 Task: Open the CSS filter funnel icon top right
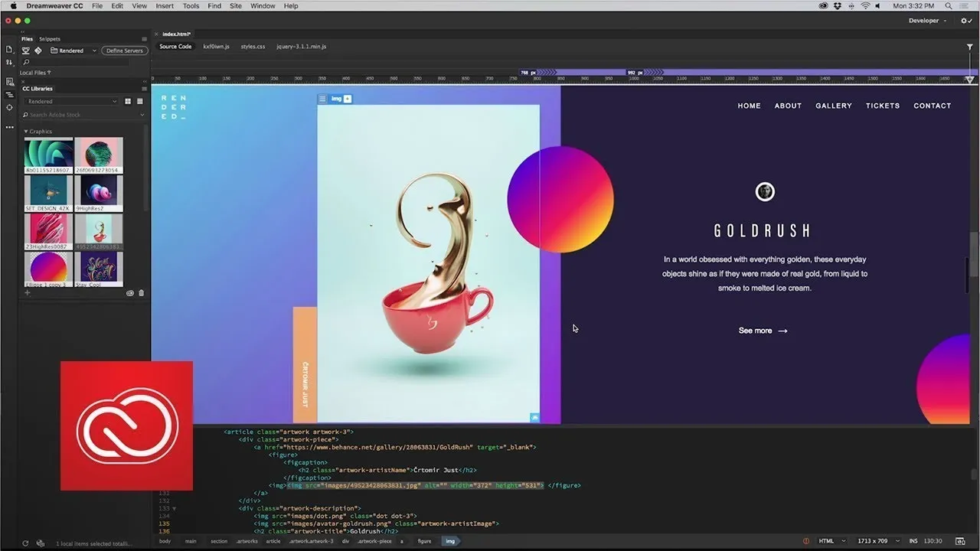tap(969, 47)
